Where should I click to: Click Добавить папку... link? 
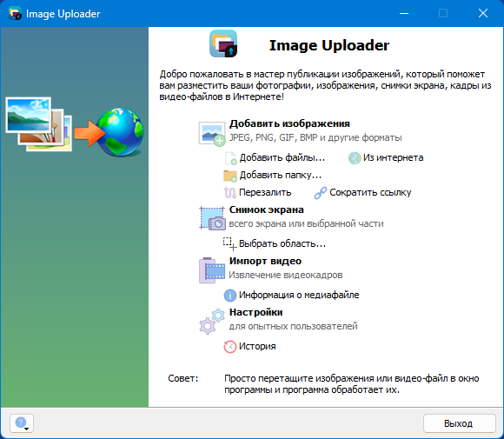click(281, 175)
